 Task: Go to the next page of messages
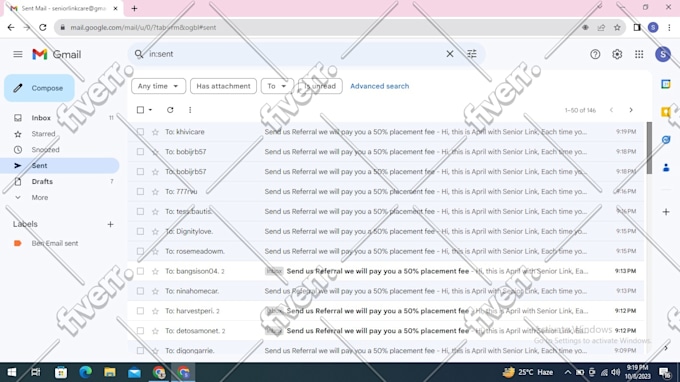coord(631,110)
